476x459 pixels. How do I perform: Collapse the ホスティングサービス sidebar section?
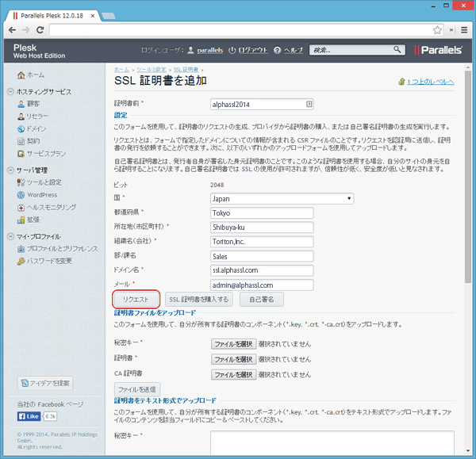point(10,91)
